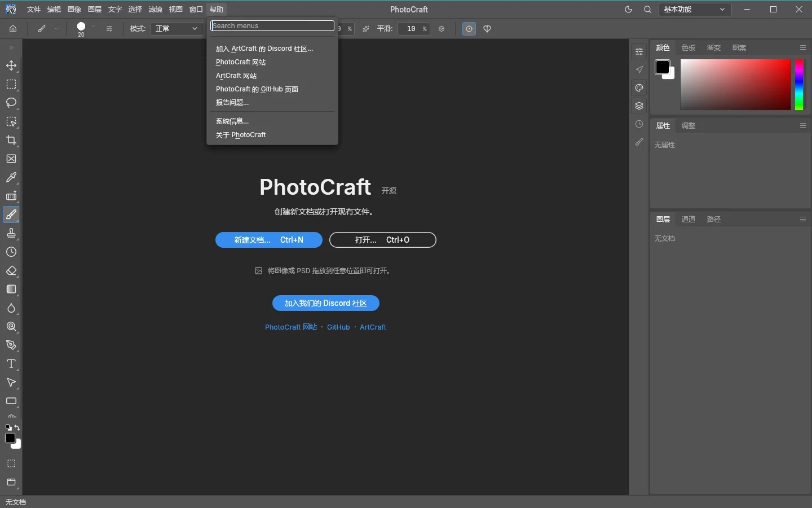Open the palette icon in the side strip
The image size is (812, 508).
tap(639, 87)
